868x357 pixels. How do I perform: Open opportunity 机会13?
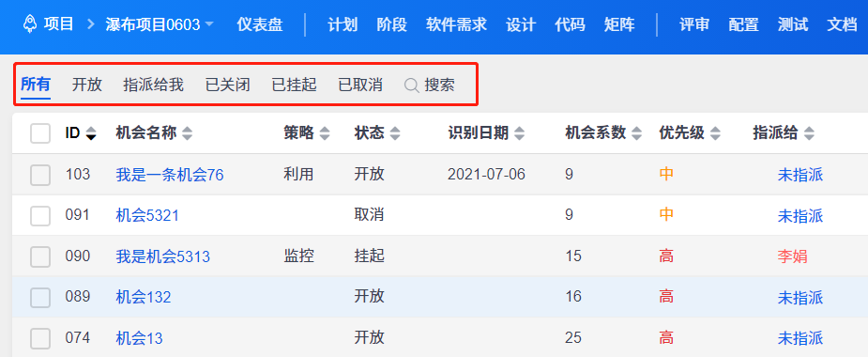pos(139,338)
